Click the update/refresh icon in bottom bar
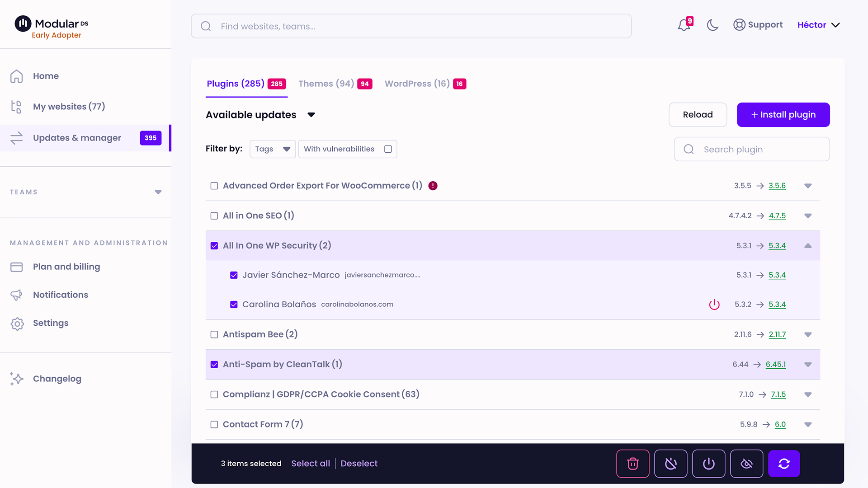This screenshot has width=868, height=488. pyautogui.click(x=783, y=464)
